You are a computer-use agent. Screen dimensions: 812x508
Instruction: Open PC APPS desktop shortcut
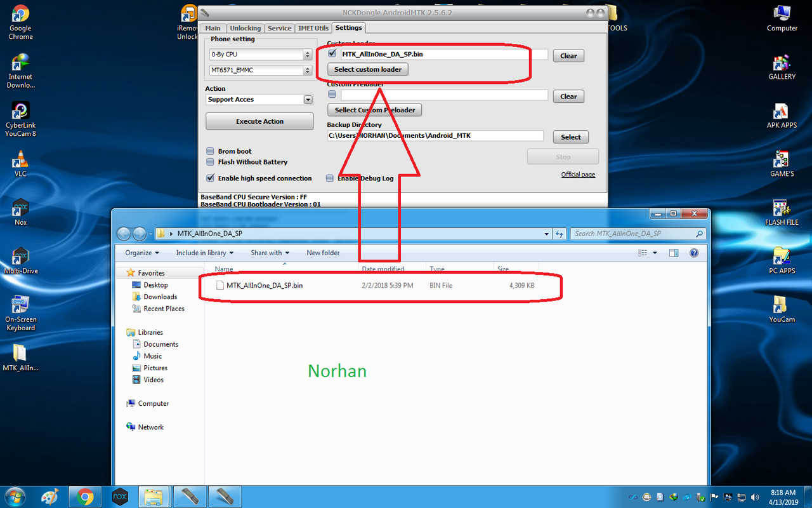(782, 260)
